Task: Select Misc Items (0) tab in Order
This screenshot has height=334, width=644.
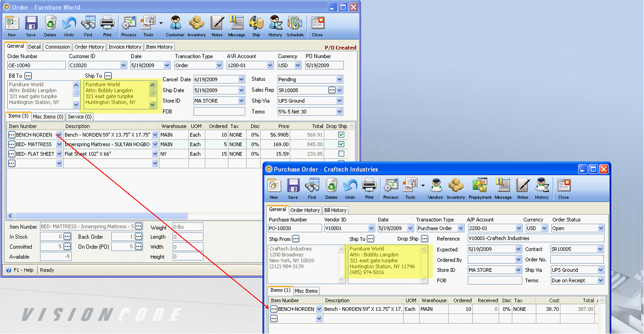Action: pyautogui.click(x=48, y=117)
